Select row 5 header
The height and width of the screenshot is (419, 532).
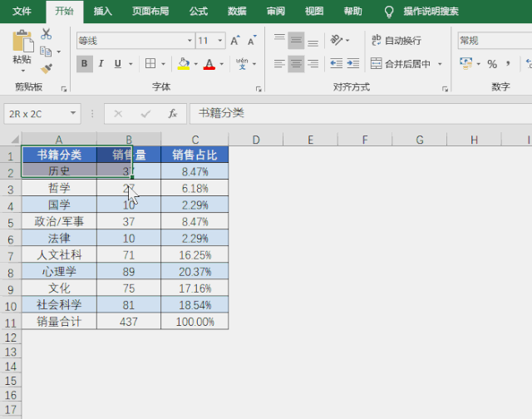coord(11,222)
